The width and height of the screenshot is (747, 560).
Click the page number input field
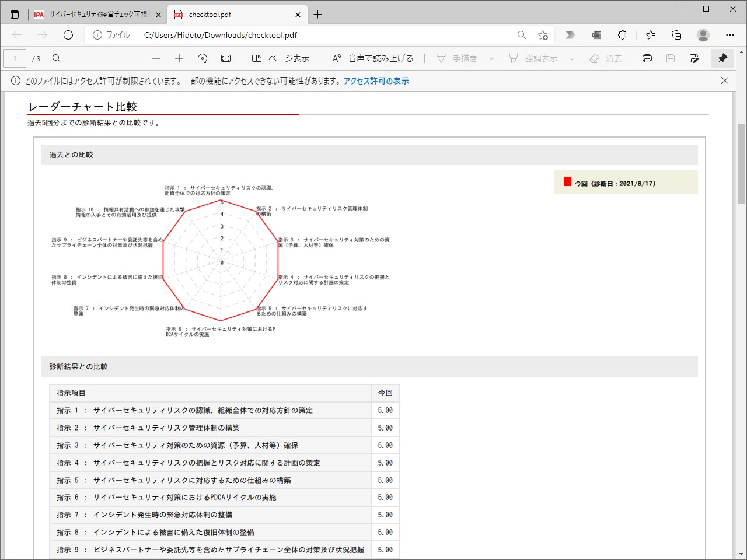point(14,58)
